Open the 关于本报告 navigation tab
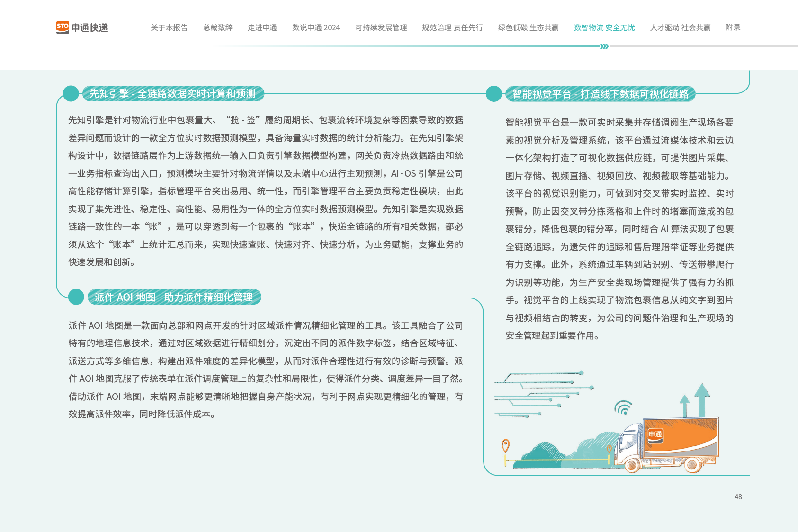Image resolution: width=798 pixels, height=532 pixels. 169,27
